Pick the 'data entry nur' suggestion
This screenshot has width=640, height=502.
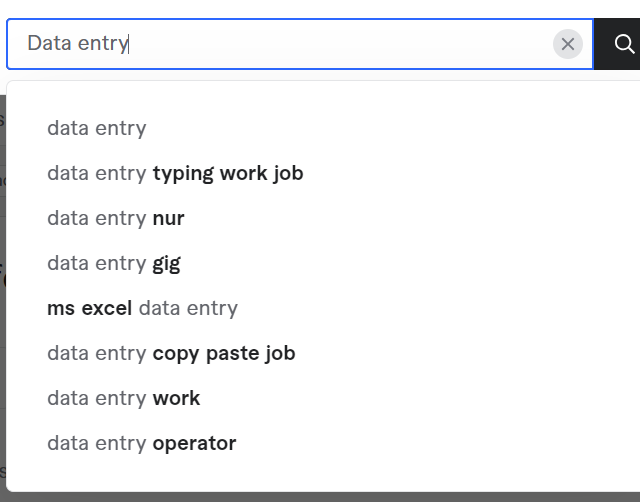pyautogui.click(x=116, y=218)
